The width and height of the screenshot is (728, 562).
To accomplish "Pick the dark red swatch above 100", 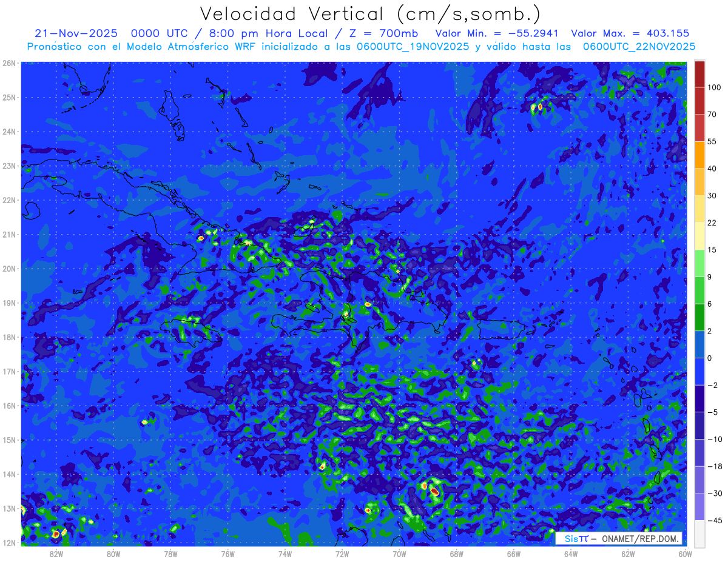I will click(x=699, y=74).
